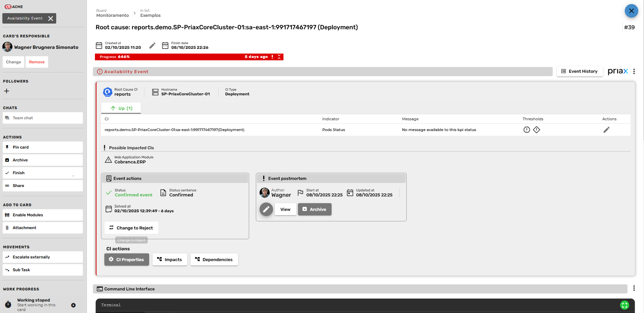
Task: Click the pencil icon beside Created at date
Action: click(152, 45)
